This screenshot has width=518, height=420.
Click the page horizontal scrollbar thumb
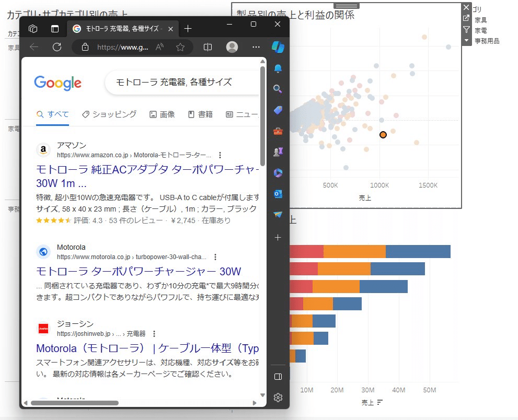coord(75,403)
